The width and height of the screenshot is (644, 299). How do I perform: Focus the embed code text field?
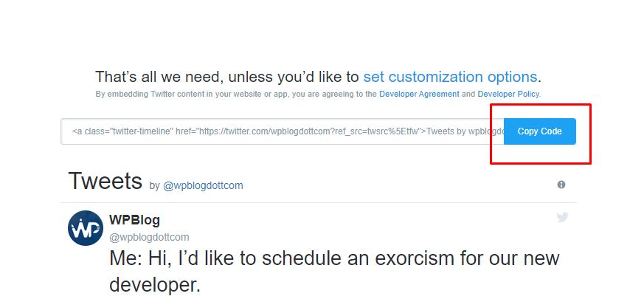(x=283, y=131)
